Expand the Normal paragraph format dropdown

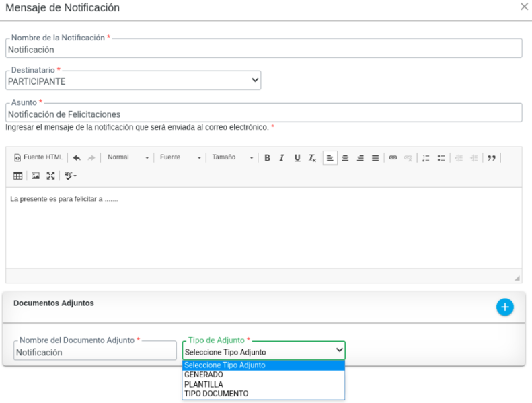pyautogui.click(x=128, y=157)
